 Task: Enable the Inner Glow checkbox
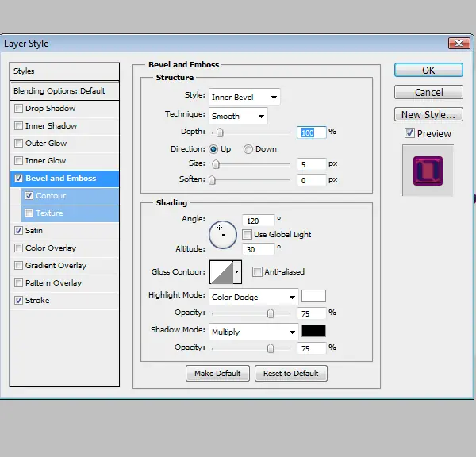[x=18, y=160]
